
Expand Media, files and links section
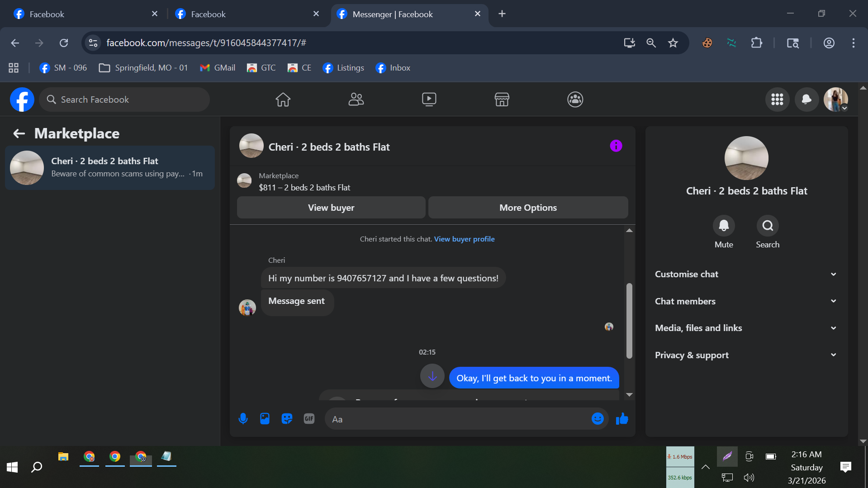746,328
